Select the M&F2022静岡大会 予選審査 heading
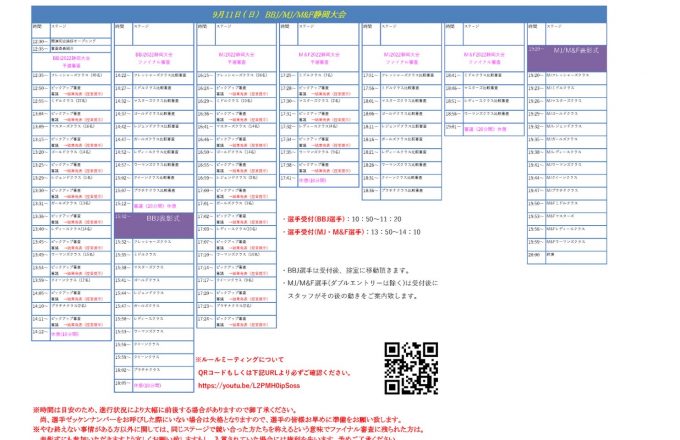680x440 pixels. (x=317, y=56)
